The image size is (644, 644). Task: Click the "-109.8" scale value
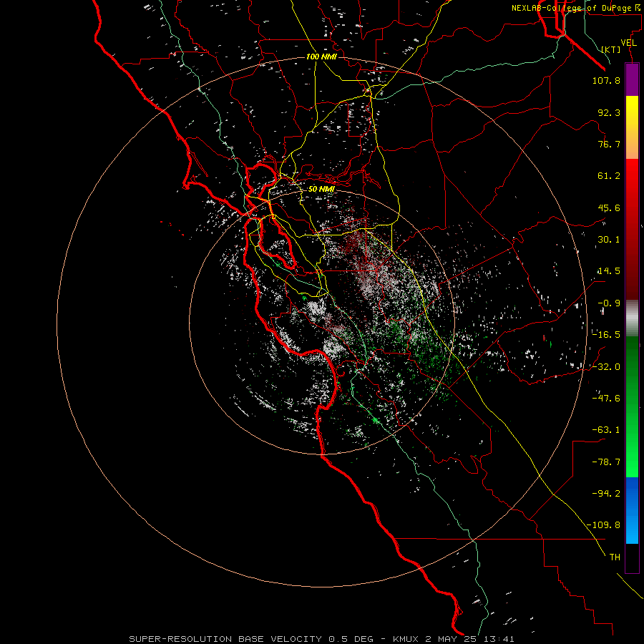point(604,525)
